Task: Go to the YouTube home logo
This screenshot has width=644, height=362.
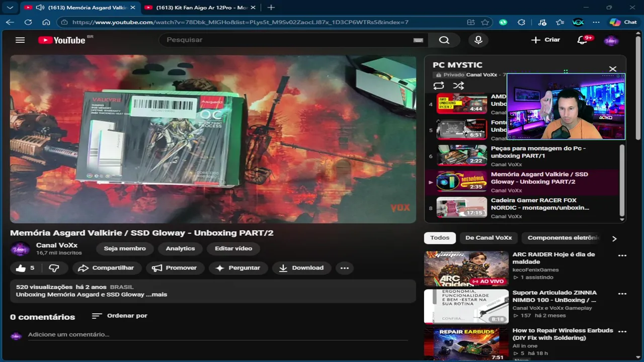Action: pos(62,40)
